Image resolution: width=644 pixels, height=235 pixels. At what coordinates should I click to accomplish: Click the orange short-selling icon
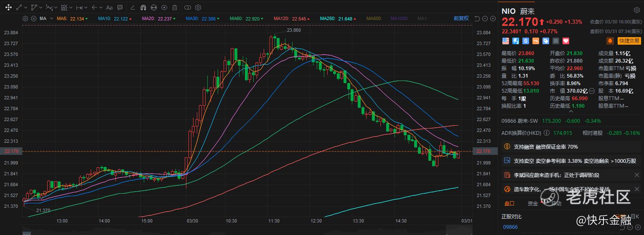point(536,41)
